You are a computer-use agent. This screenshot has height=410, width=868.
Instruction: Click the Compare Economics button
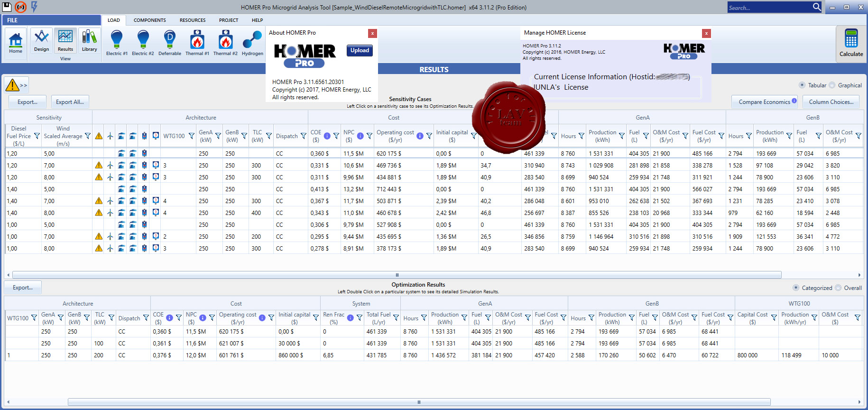765,102
